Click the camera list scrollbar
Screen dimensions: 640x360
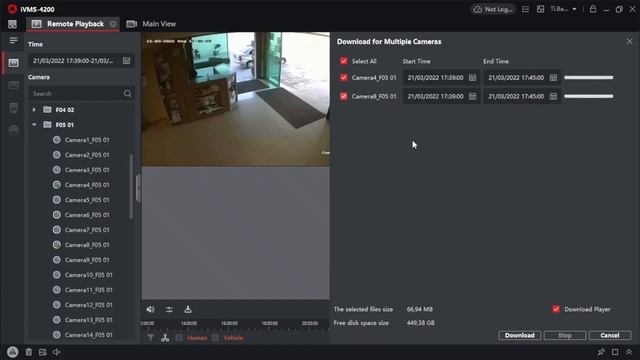(131, 186)
